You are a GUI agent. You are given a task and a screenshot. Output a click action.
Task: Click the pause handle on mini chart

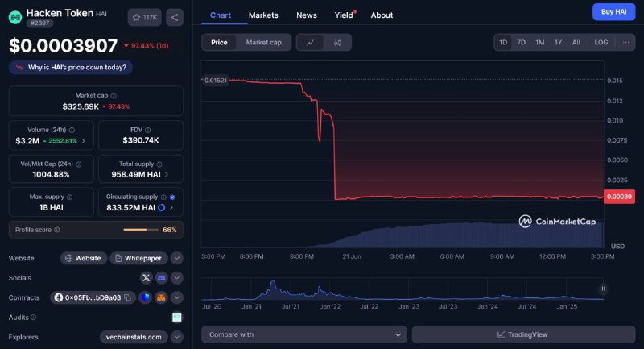pos(603,289)
